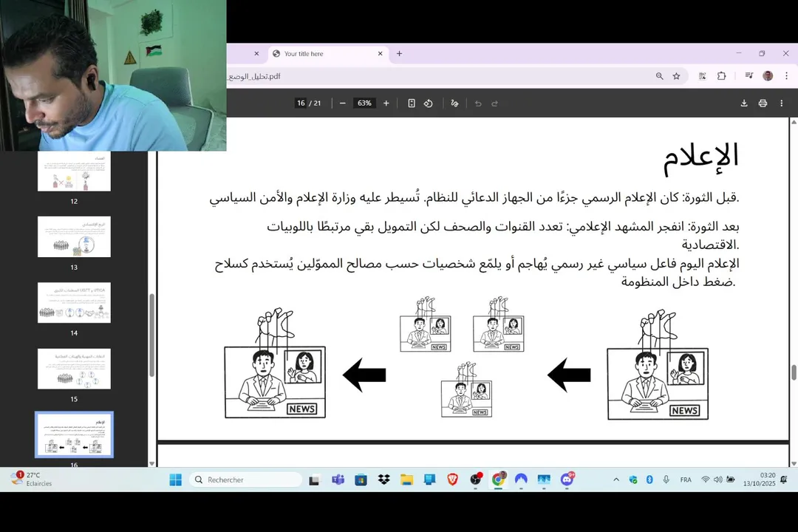Open Chrome Extensions puzzle icon
The image size is (798, 532).
(x=721, y=76)
